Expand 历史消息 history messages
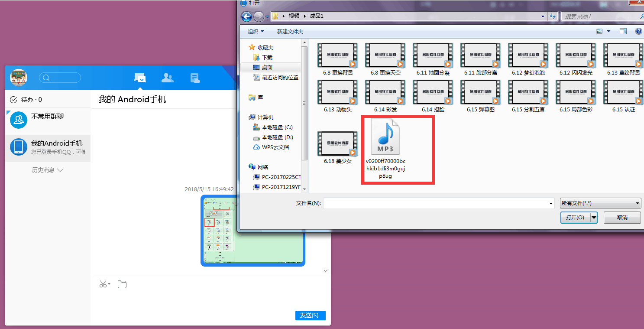 click(48, 170)
